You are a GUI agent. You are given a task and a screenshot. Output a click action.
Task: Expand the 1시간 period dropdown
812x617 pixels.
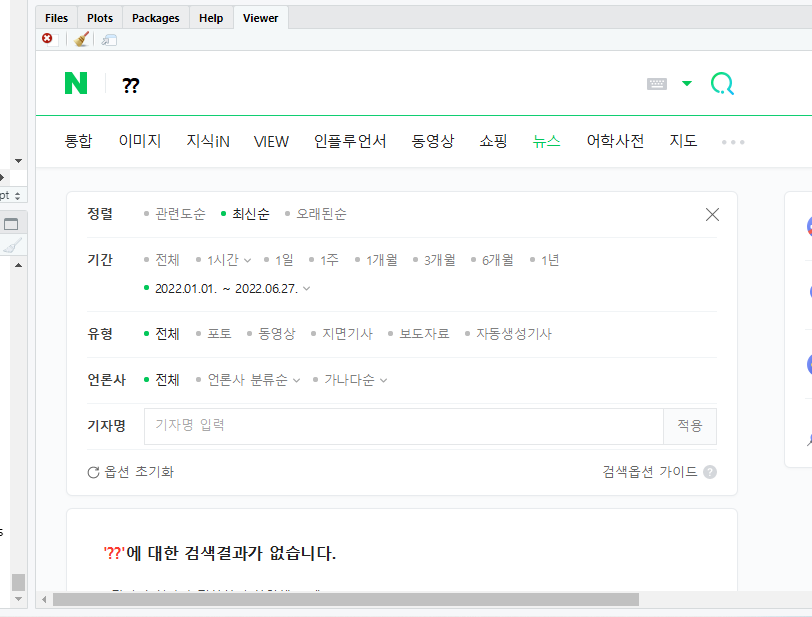pyautogui.click(x=229, y=260)
